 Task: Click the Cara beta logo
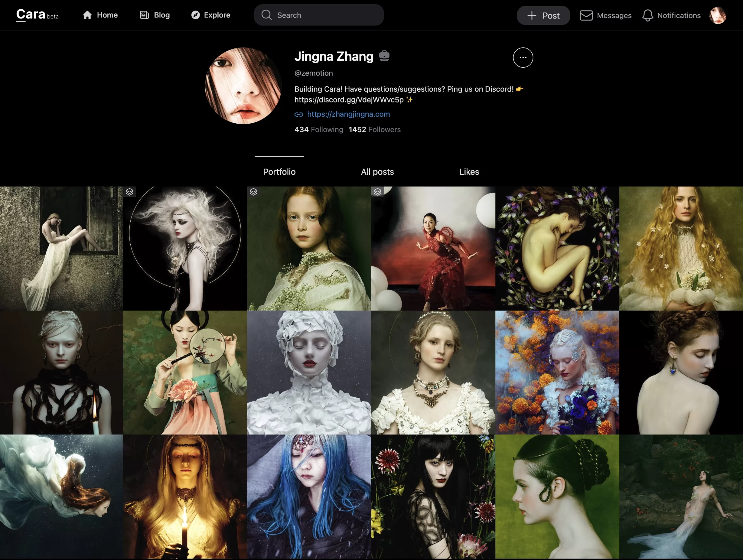click(x=37, y=15)
